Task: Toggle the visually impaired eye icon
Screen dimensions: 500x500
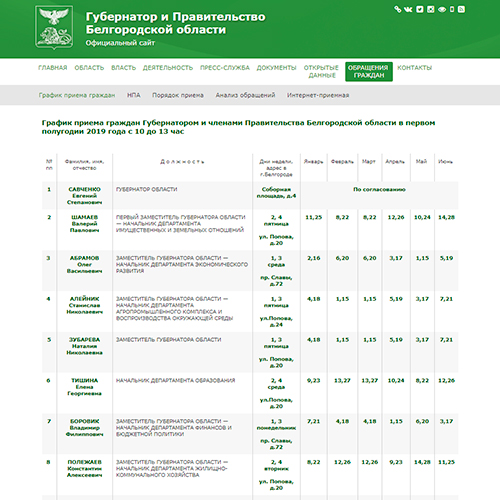Action: point(442,9)
